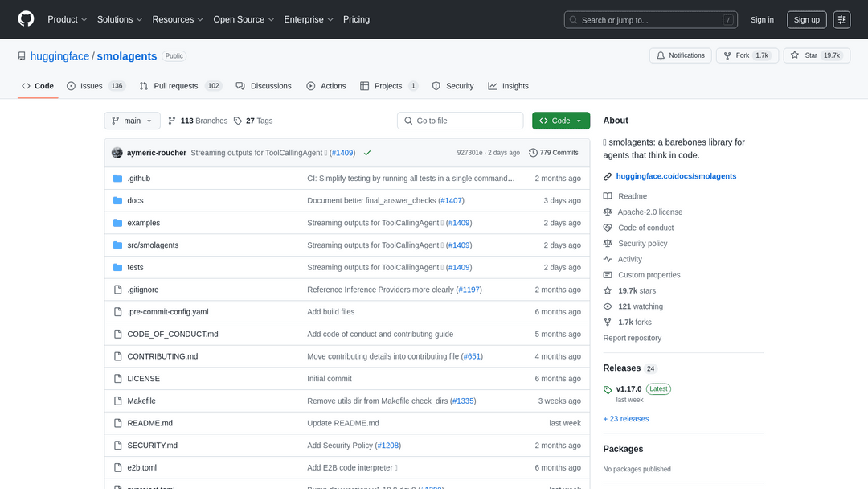Open commit 927301e hash link
868x489 pixels.
[469, 153]
